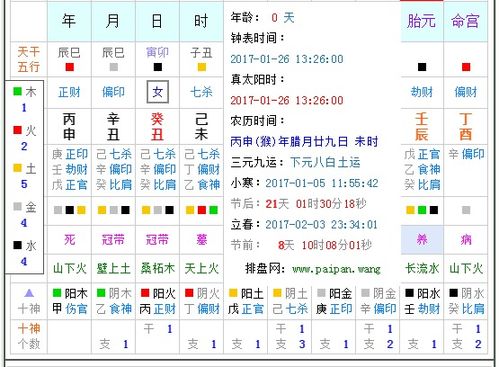Click the red 癸丑 day pillar

[x=157, y=127]
